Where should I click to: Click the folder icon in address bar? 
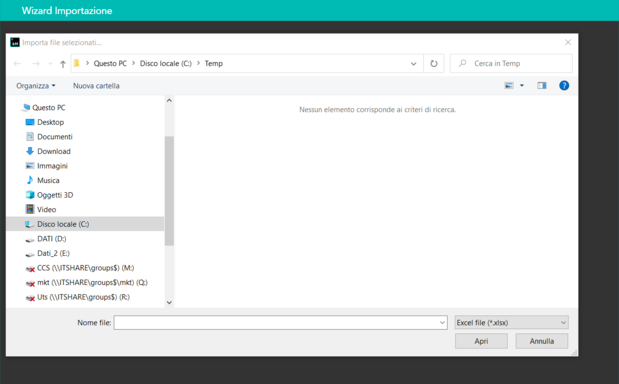[77, 63]
